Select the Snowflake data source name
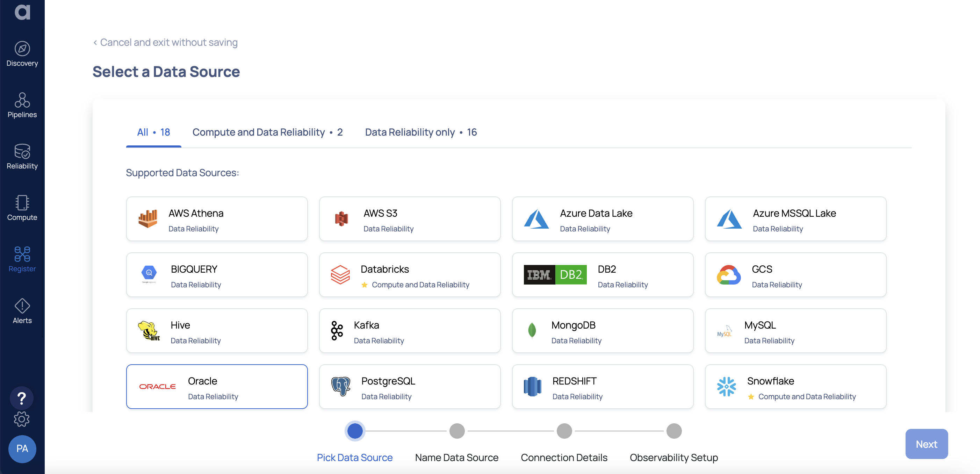The width and height of the screenshot is (980, 474). click(770, 381)
